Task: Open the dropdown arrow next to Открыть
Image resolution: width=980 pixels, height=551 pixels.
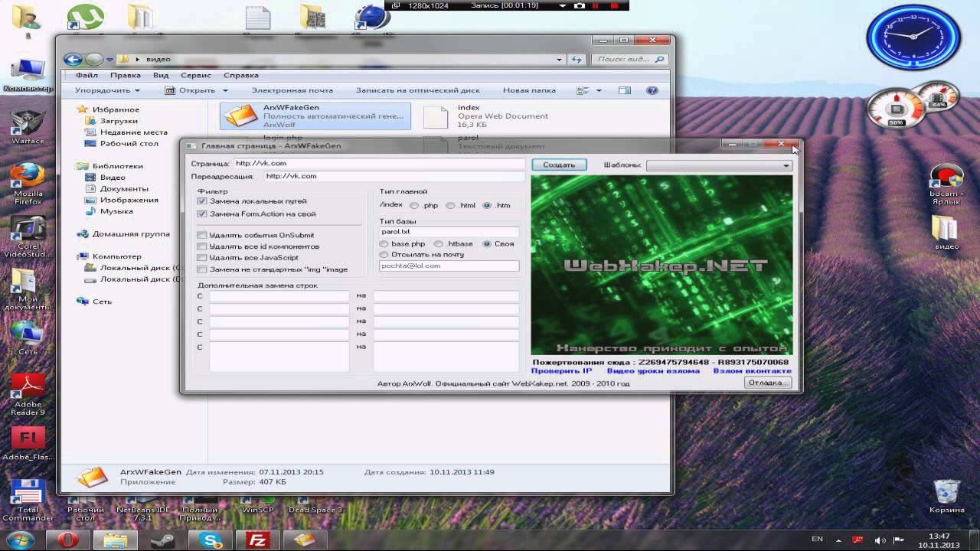Action: [x=225, y=91]
